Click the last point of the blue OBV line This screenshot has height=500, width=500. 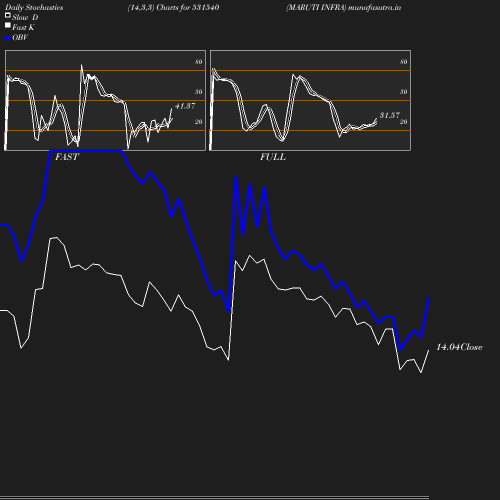429,297
